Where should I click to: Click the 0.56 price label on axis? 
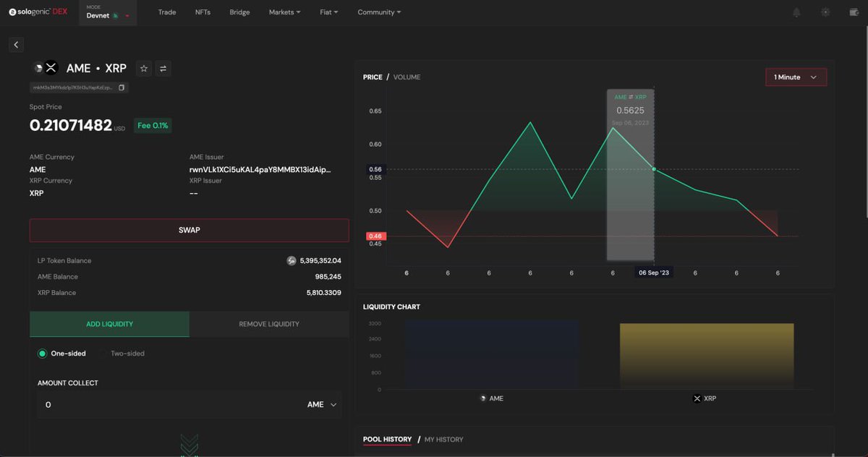pyautogui.click(x=375, y=169)
